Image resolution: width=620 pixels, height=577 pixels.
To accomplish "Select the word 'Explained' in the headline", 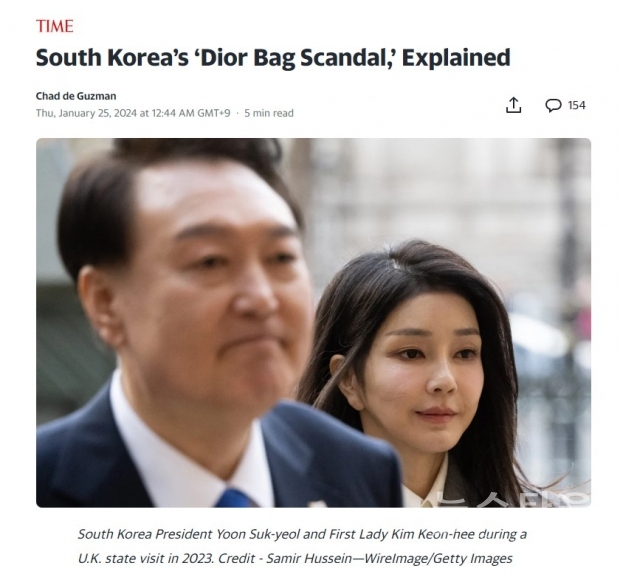I will click(x=456, y=58).
